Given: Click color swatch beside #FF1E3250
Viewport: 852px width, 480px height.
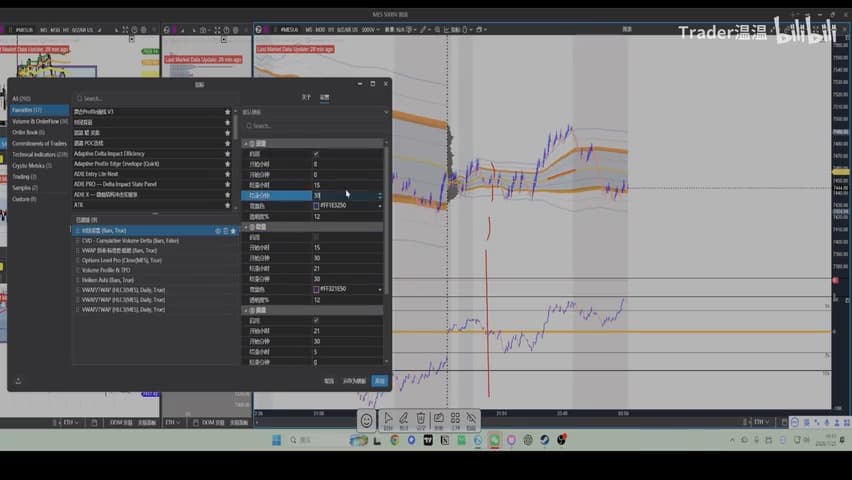Looking at the screenshot, I should pyautogui.click(x=316, y=206).
